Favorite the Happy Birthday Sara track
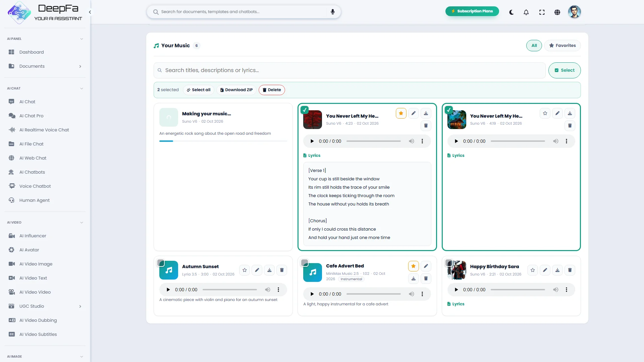 (532, 270)
